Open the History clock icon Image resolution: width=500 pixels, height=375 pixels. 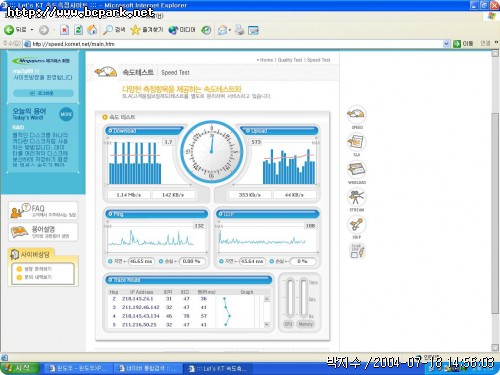click(x=206, y=30)
